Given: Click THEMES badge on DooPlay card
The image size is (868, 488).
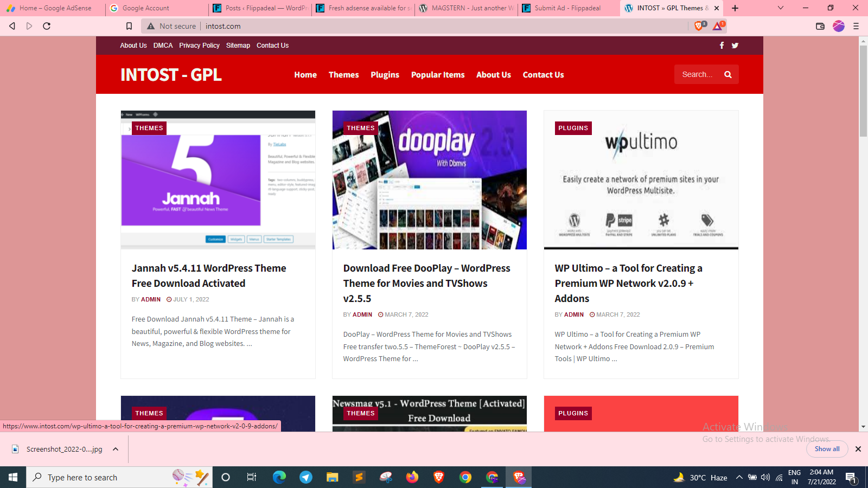Looking at the screenshot, I should tap(361, 128).
